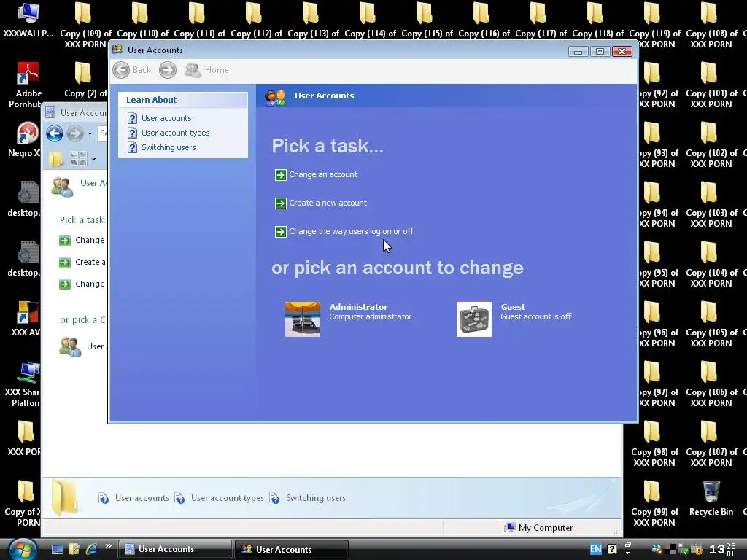The height and width of the screenshot is (560, 747).
Task: Open 'User account types' link in rear details pane
Action: [228, 498]
